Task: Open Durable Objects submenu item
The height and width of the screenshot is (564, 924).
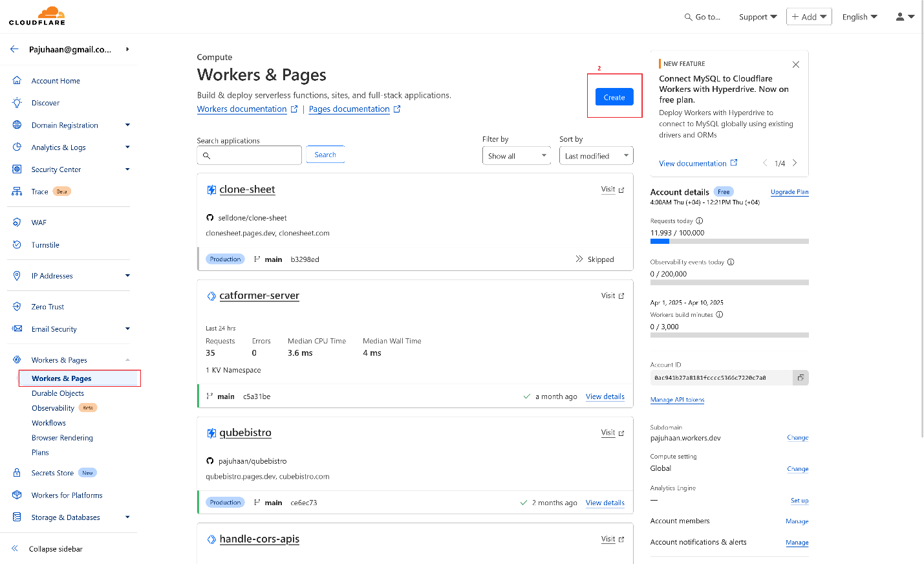Action: (58, 393)
